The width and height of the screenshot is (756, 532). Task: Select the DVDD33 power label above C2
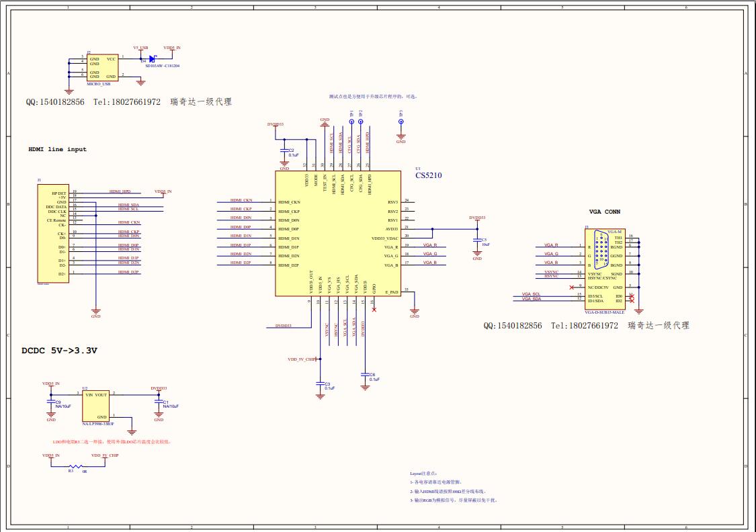tap(276, 124)
